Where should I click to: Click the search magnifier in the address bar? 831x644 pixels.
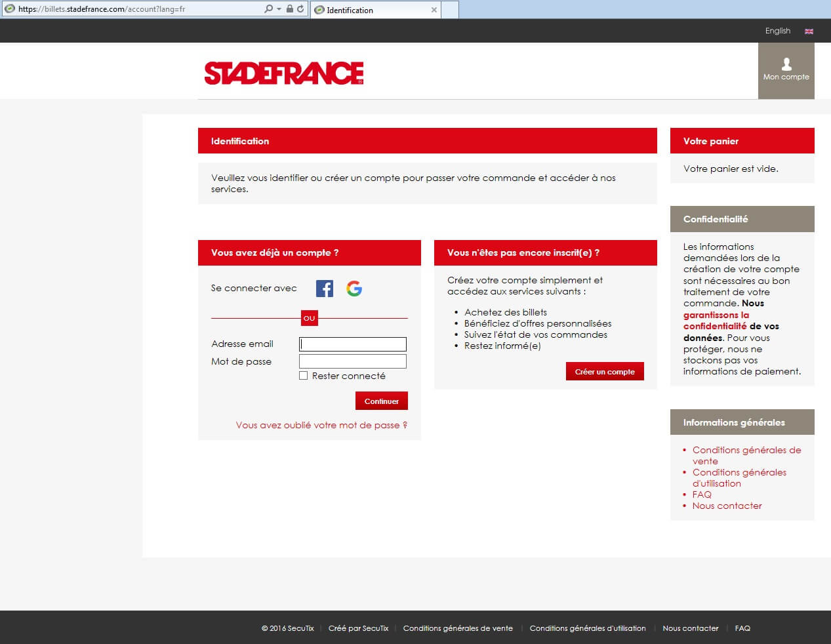click(268, 9)
